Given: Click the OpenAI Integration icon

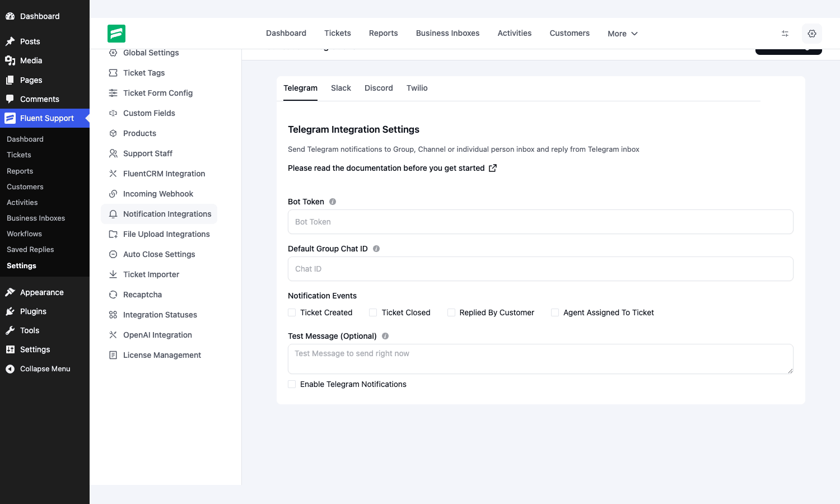Looking at the screenshot, I should (113, 335).
